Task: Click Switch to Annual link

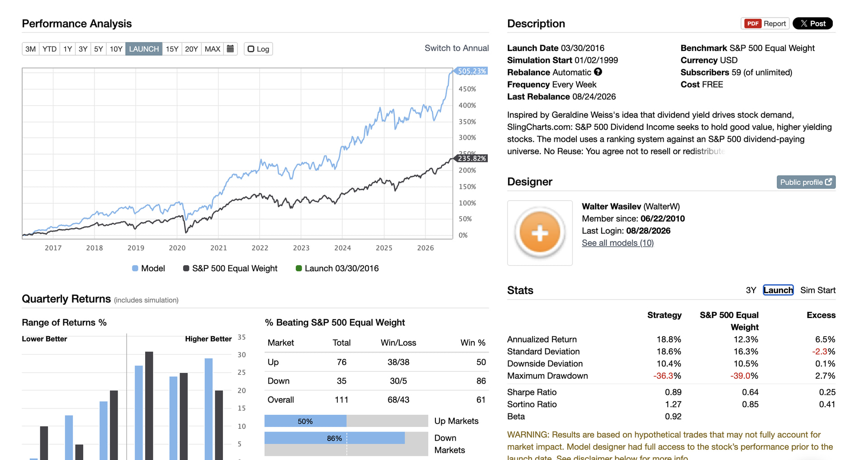Action: [457, 48]
